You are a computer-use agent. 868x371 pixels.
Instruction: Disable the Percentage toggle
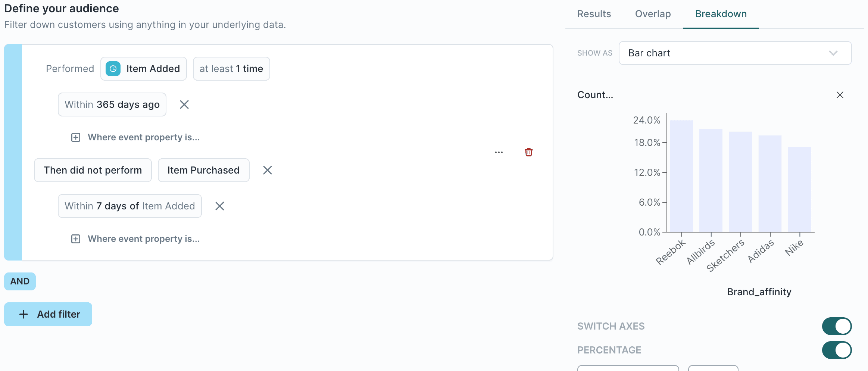837,350
